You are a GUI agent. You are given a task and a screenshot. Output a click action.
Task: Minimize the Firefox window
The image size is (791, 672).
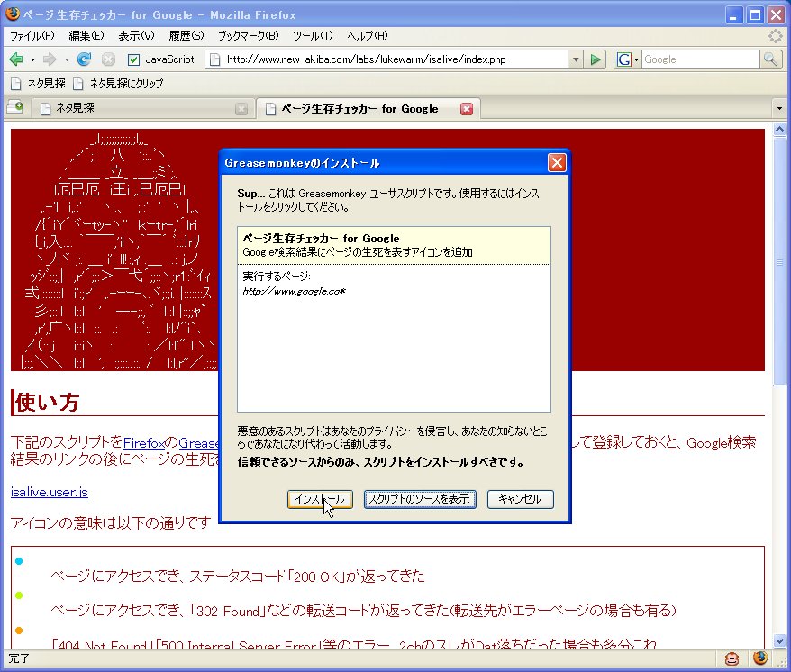734,15
